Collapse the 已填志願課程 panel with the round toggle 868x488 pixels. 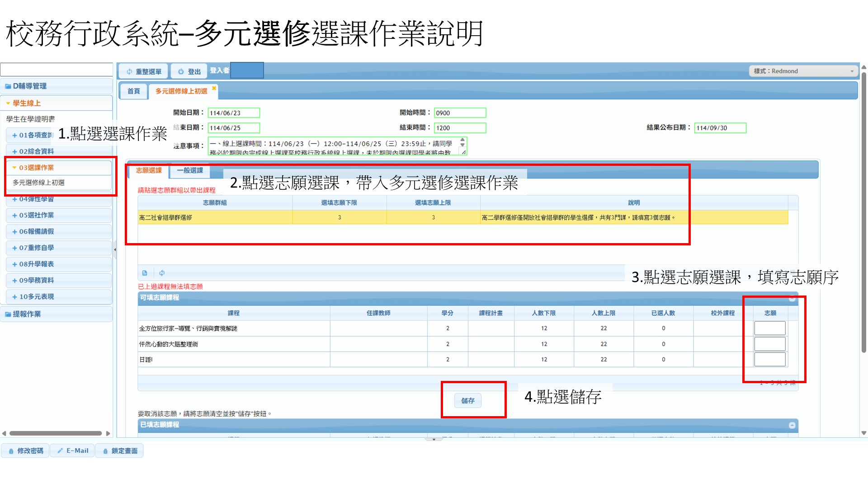(792, 425)
